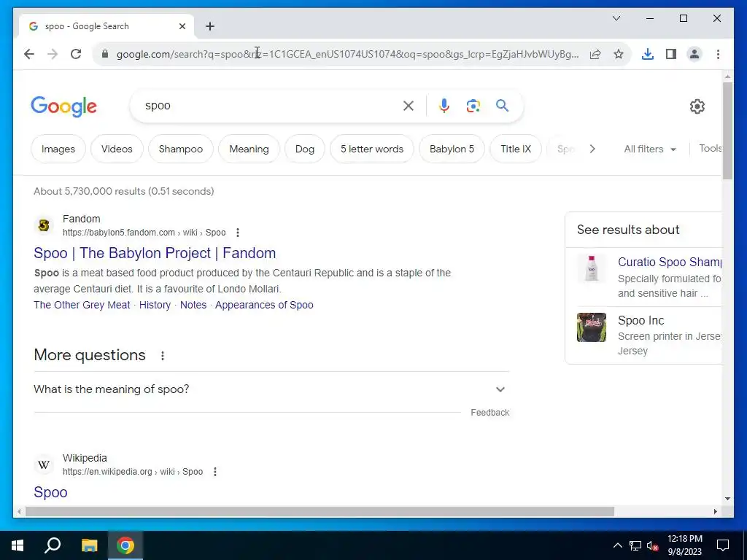Image resolution: width=747 pixels, height=560 pixels.
Task: Apply the Dog filter chip
Action: point(304,149)
